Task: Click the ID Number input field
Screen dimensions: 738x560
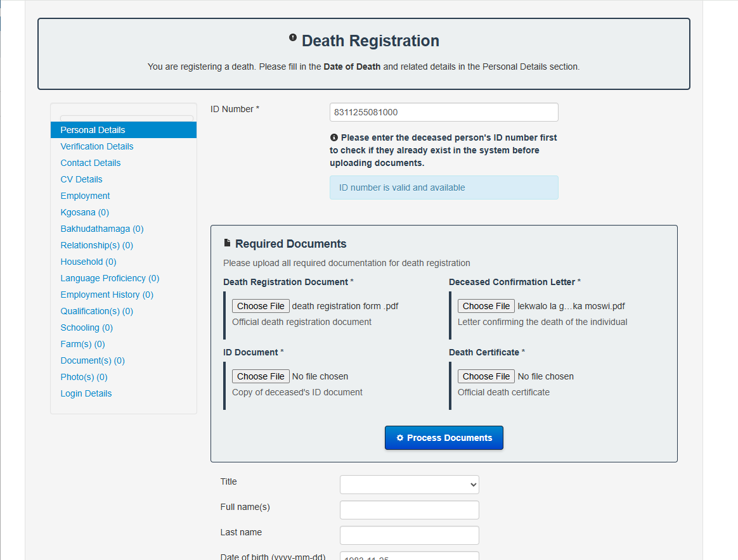Action: coord(444,112)
